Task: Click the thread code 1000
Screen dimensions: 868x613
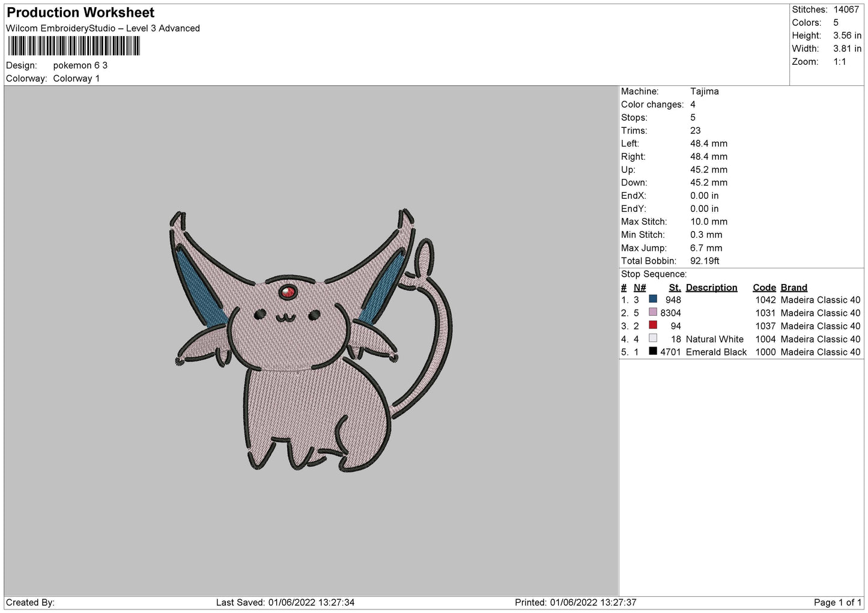Action: click(766, 352)
